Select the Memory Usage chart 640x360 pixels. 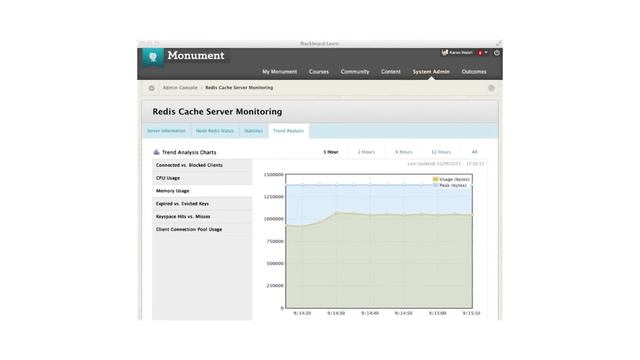202,191
